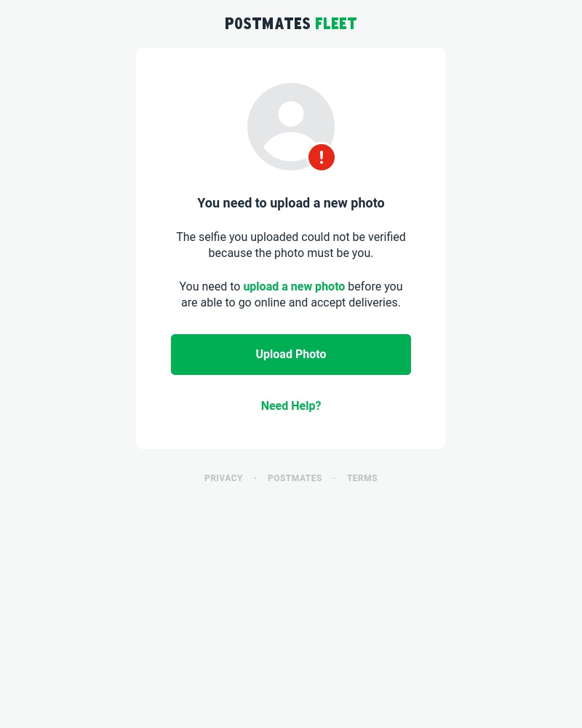Click the Need Help? link
Viewport: 582px width, 728px height.
[290, 405]
